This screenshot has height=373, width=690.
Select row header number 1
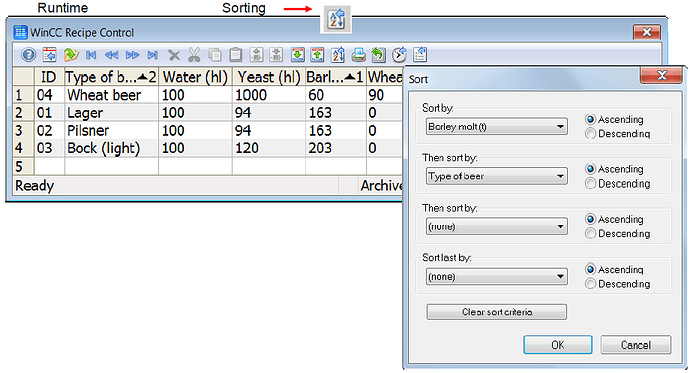coord(23,95)
